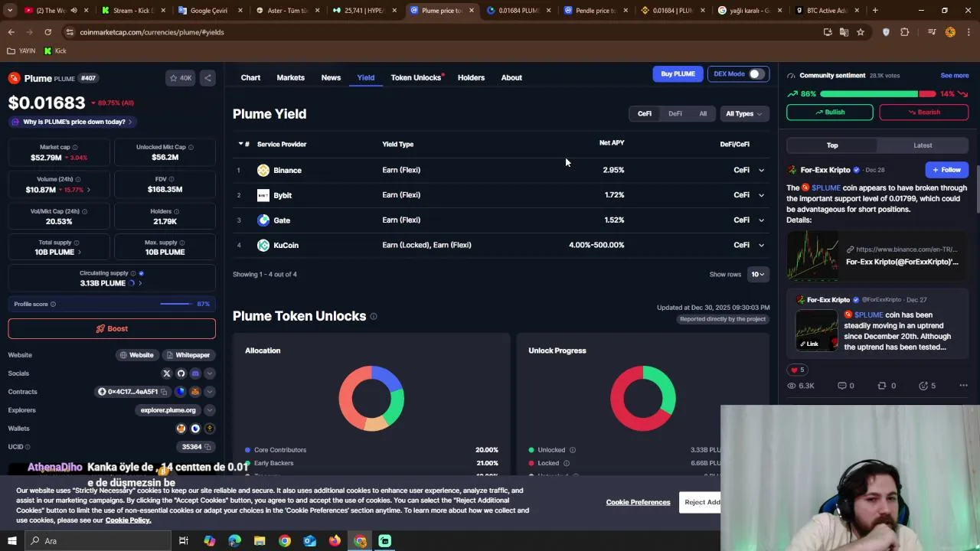Click the like heart on For-Exx Kripto post
The image size is (980, 551).
point(794,370)
